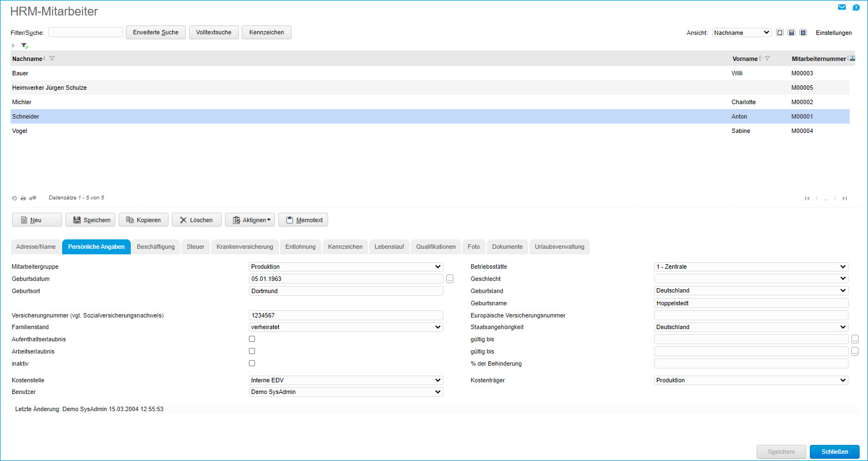The width and height of the screenshot is (868, 461).
Task: Click the filter funnel in Nachname column
Action: 52,59
